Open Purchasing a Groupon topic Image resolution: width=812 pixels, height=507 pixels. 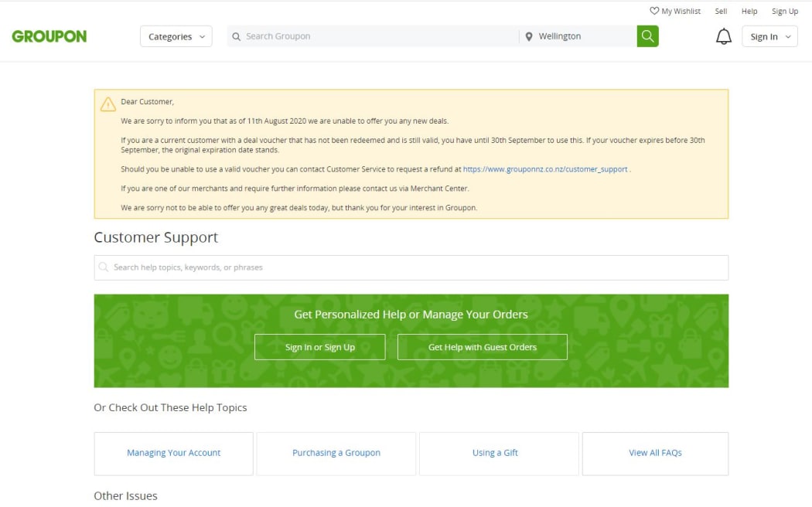336,454
